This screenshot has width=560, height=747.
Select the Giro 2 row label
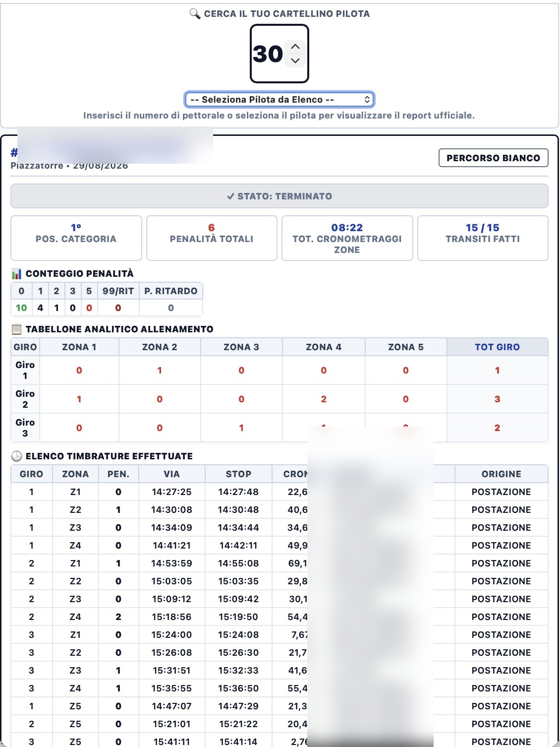coord(25,399)
